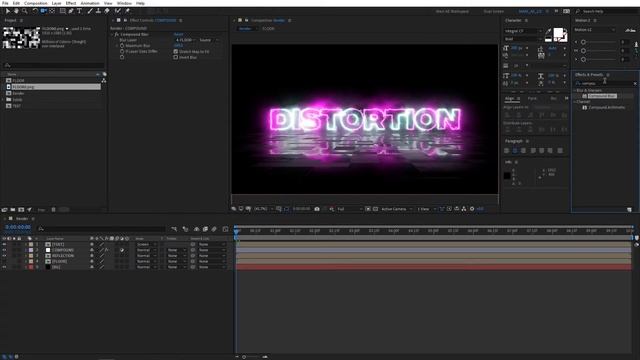Click the composition mini-flowchart timeline icon
This screenshot has height=360, width=640.
tap(174, 229)
